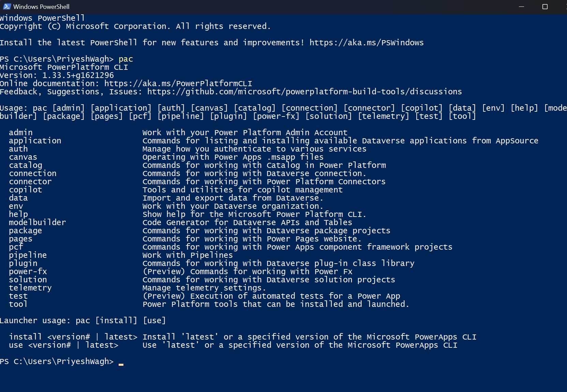The height and width of the screenshot is (392, 567).
Task: Click 'install <version# | latest>' launcher entry
Action: click(73, 337)
